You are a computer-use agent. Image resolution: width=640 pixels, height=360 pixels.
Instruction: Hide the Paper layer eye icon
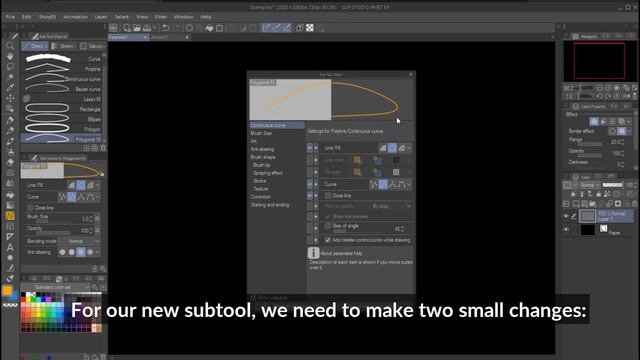pos(566,230)
